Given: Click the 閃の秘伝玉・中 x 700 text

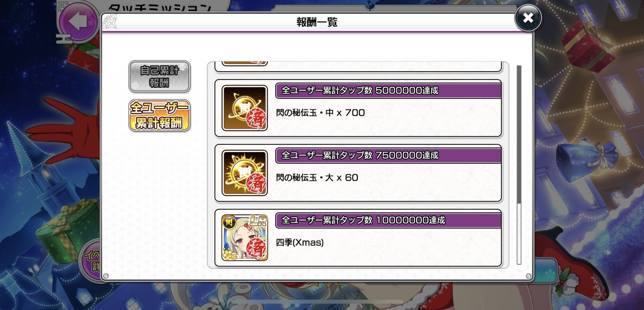Looking at the screenshot, I should click(320, 113).
